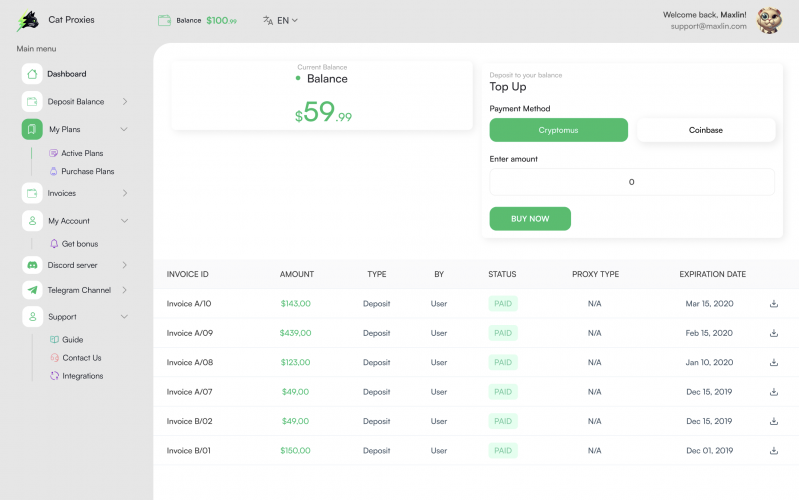Click Invoice B/02 text
The image size is (799, 500).
click(x=189, y=421)
